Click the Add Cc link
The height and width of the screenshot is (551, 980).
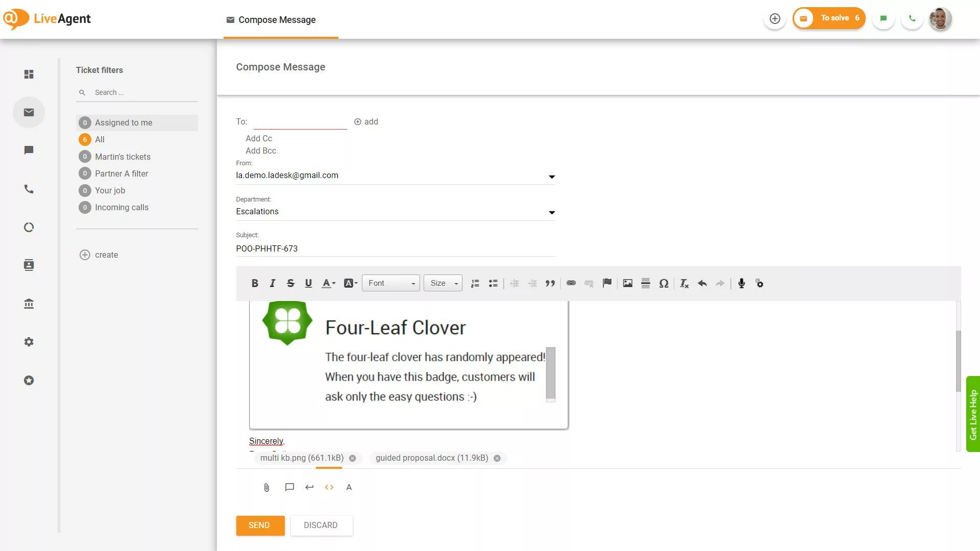(x=259, y=138)
